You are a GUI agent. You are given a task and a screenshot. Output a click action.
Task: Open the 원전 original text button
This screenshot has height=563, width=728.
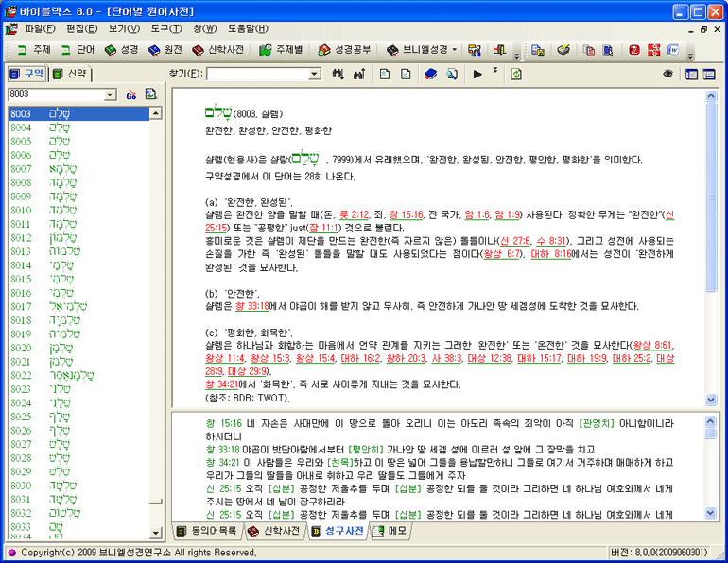pyautogui.click(x=165, y=50)
